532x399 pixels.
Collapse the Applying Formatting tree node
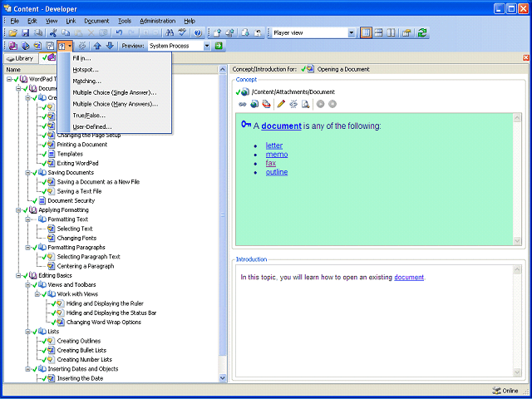point(18,210)
